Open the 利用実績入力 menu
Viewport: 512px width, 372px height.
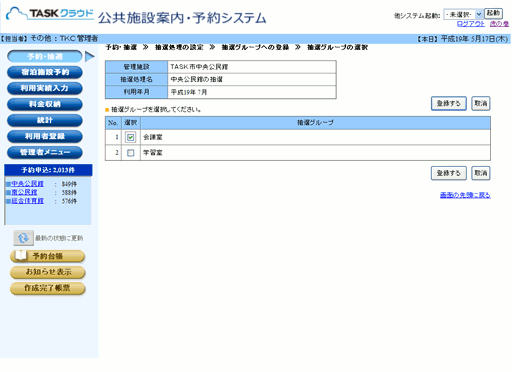[x=45, y=88]
